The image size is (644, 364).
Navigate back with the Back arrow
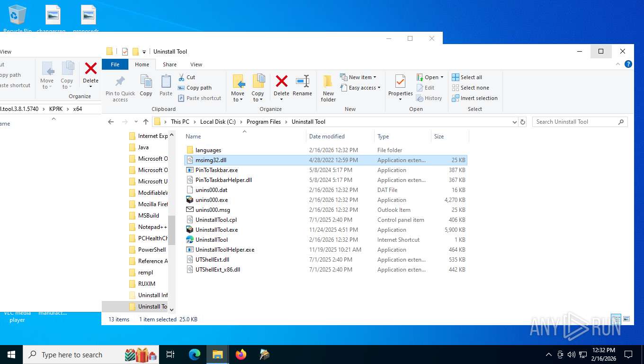111,122
